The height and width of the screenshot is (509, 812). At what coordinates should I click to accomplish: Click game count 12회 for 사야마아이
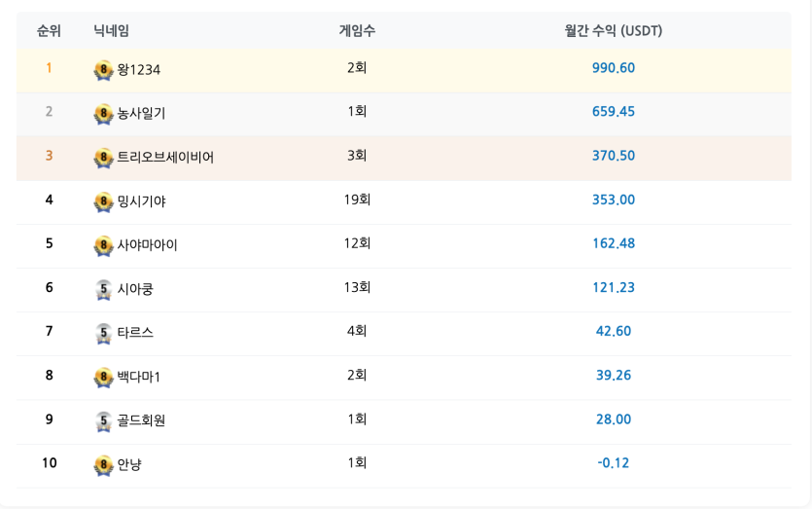pyautogui.click(x=357, y=243)
